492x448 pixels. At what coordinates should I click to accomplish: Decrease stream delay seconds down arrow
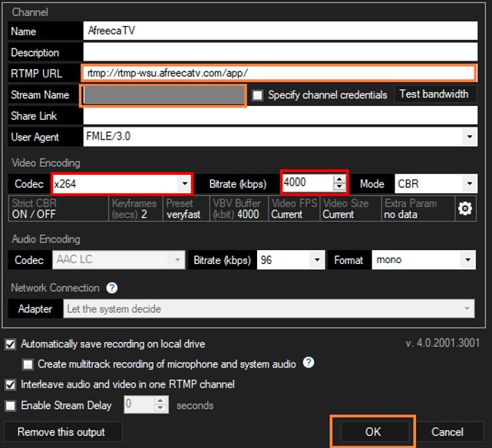(x=160, y=408)
